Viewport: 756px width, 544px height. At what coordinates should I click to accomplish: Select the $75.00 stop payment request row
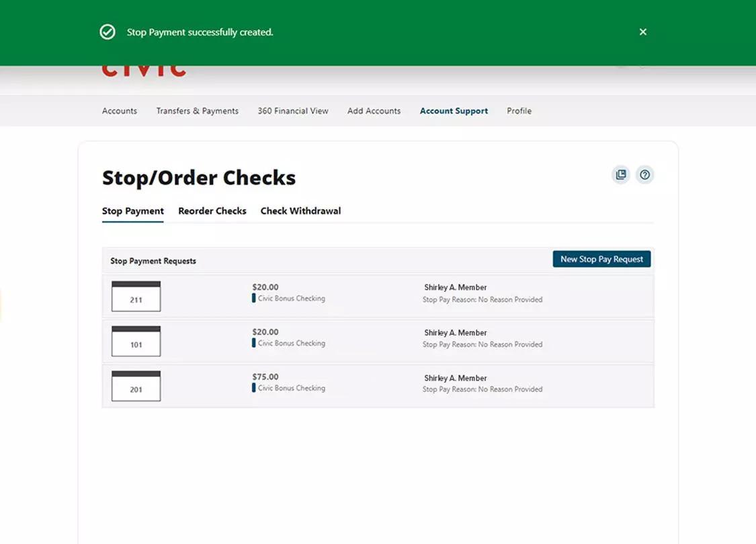pos(376,386)
